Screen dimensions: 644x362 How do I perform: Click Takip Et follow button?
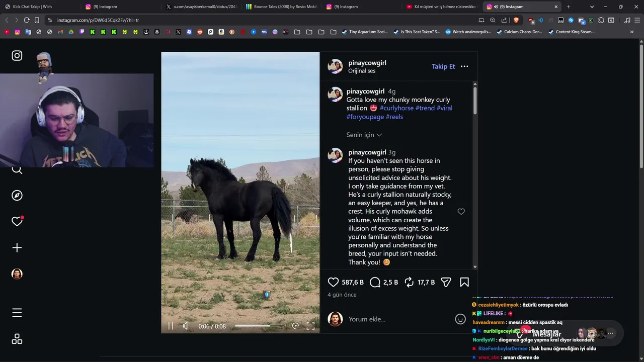[443, 66]
